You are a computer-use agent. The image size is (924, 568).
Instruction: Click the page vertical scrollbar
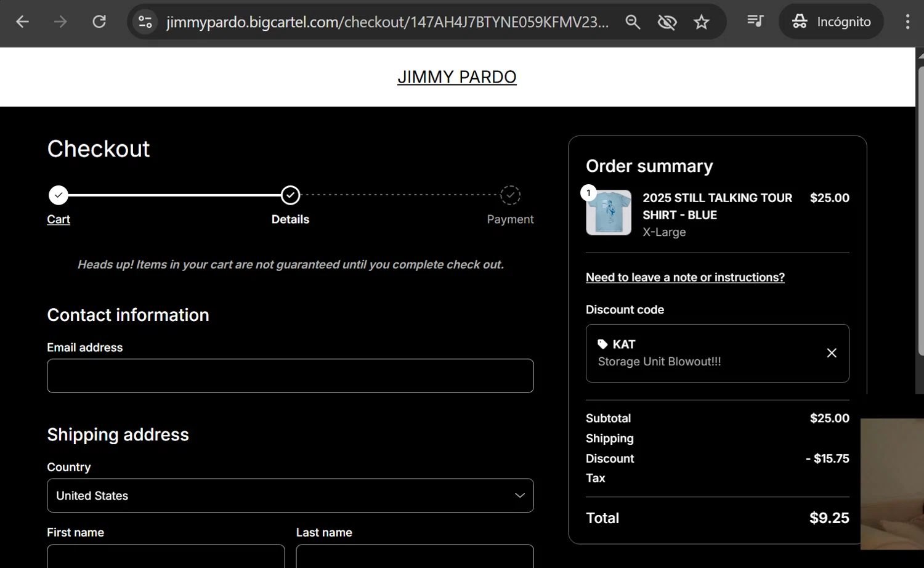pos(920,209)
